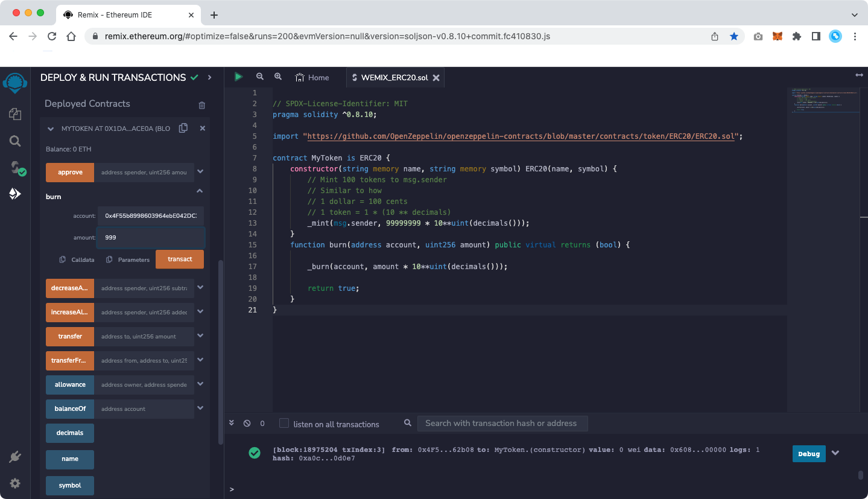The height and width of the screenshot is (499, 868).
Task: Click the transact button for burn
Action: (x=180, y=259)
